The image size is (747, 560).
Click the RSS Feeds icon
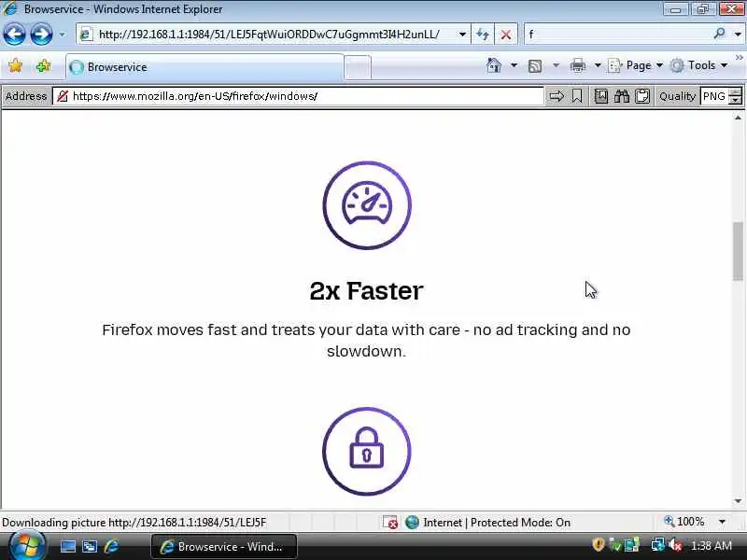coord(535,65)
